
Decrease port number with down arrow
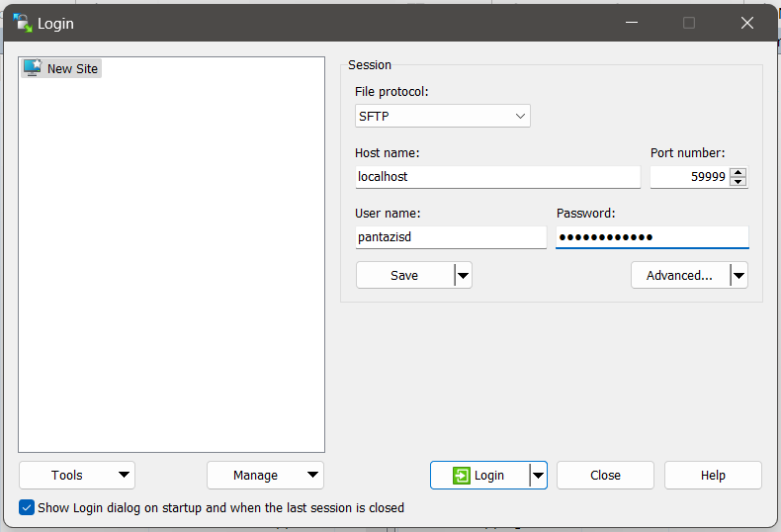point(738,182)
